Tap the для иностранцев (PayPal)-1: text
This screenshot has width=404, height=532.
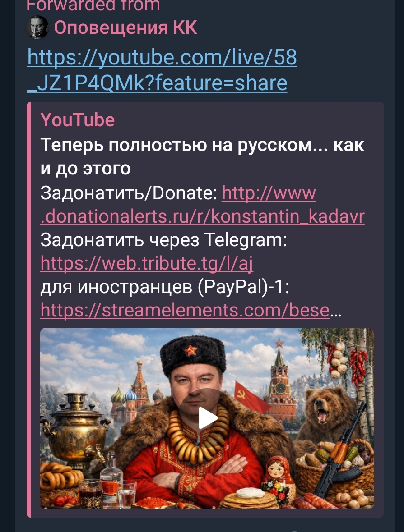164,287
